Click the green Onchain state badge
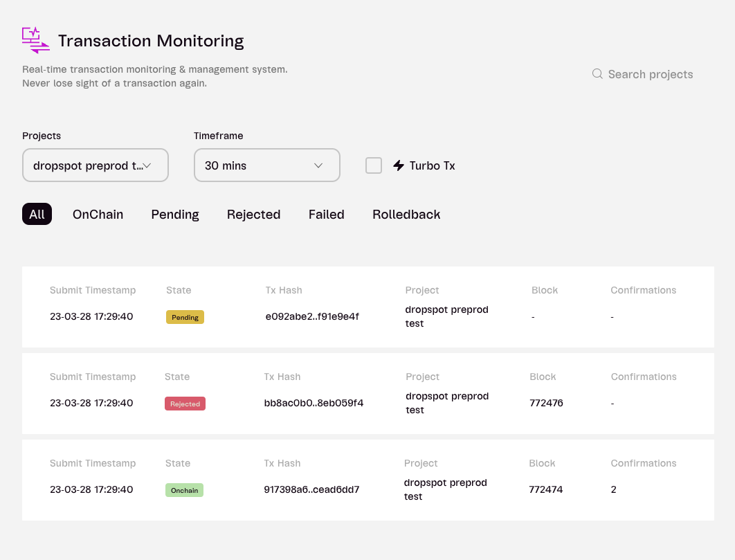This screenshot has height=560, width=735. pyautogui.click(x=184, y=490)
